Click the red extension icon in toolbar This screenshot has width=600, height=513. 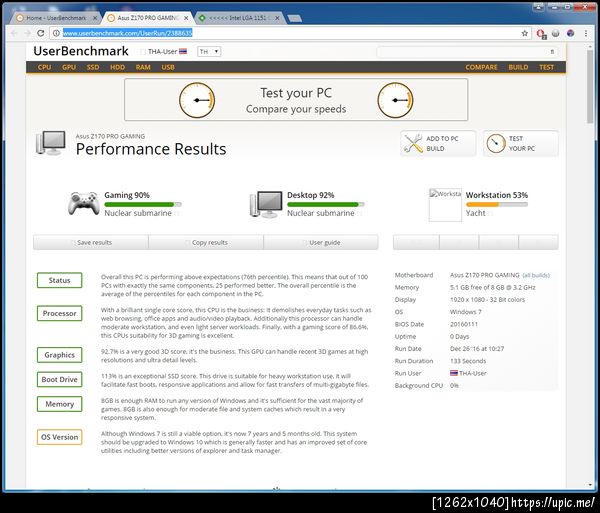click(541, 34)
